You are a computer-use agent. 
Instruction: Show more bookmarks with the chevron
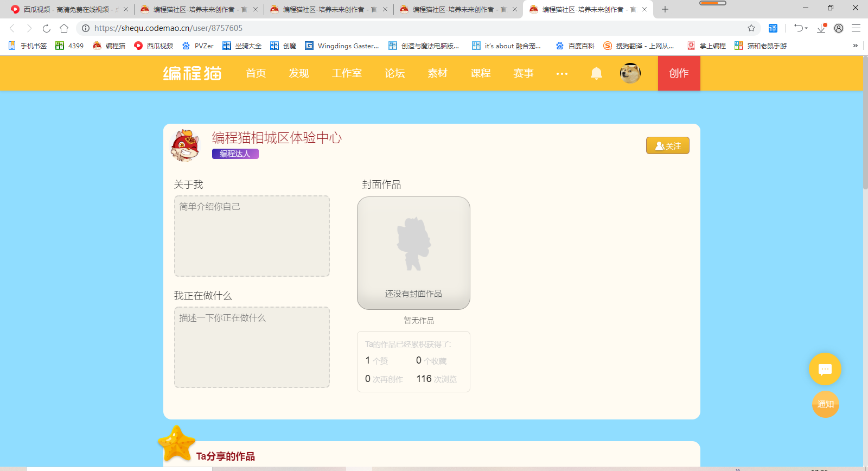(x=856, y=46)
